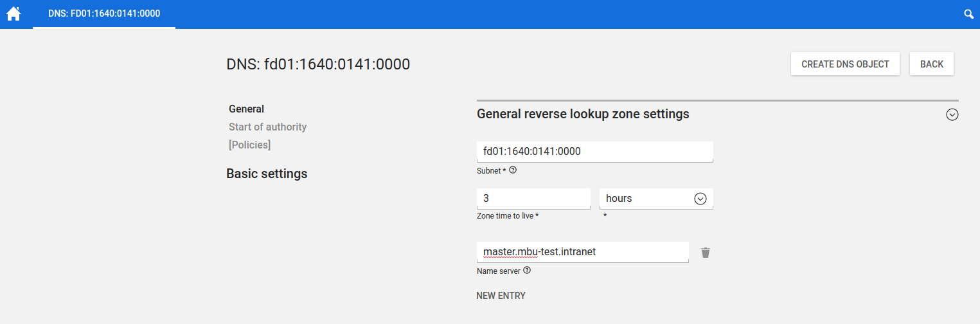The width and height of the screenshot is (980, 324).
Task: Add a NEW ENTRY for name servers
Action: click(501, 296)
